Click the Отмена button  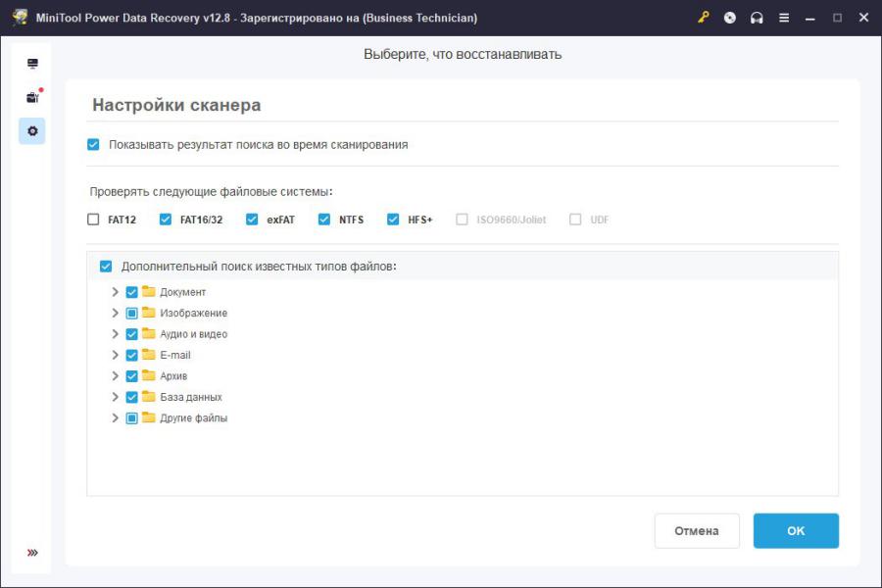[696, 530]
